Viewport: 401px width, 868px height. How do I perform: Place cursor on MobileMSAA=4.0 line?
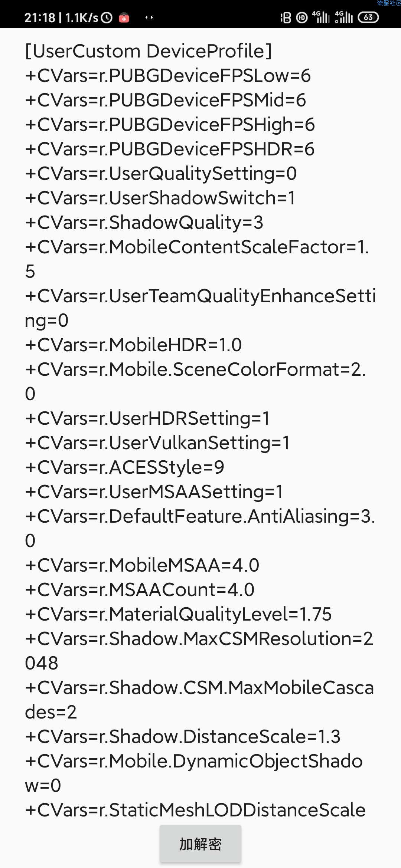coord(142,565)
